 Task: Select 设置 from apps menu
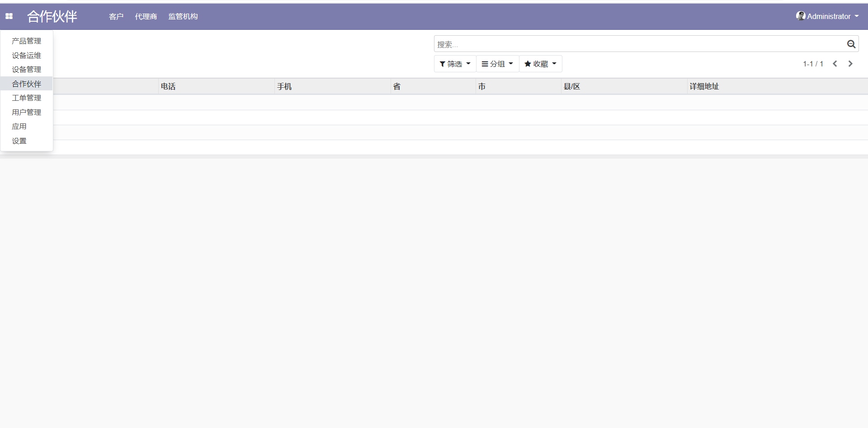tap(27, 141)
